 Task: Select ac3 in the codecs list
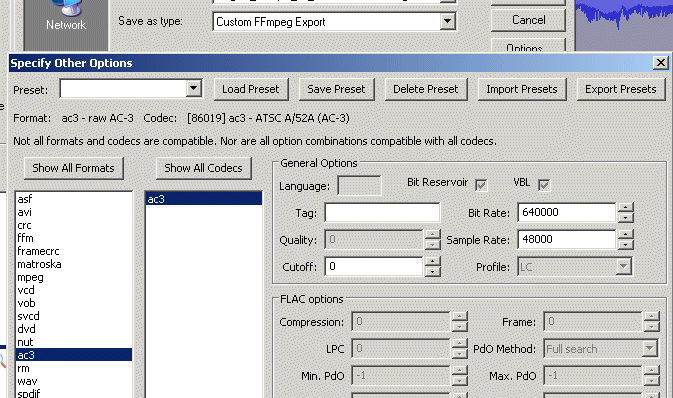click(x=204, y=199)
